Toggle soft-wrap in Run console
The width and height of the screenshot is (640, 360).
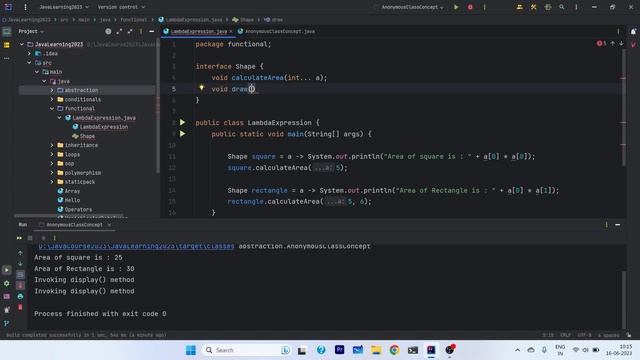click(x=20, y=275)
